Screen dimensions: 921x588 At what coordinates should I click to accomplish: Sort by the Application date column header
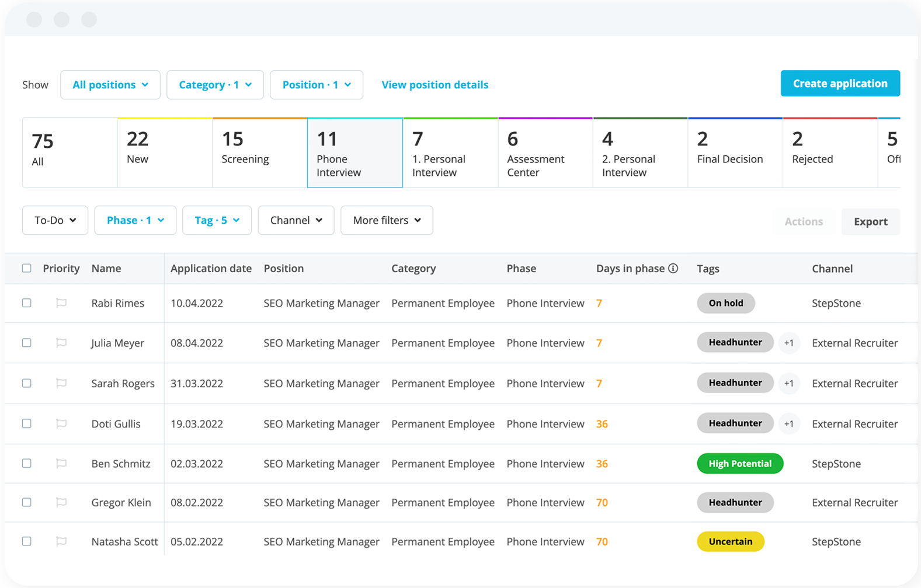[211, 268]
